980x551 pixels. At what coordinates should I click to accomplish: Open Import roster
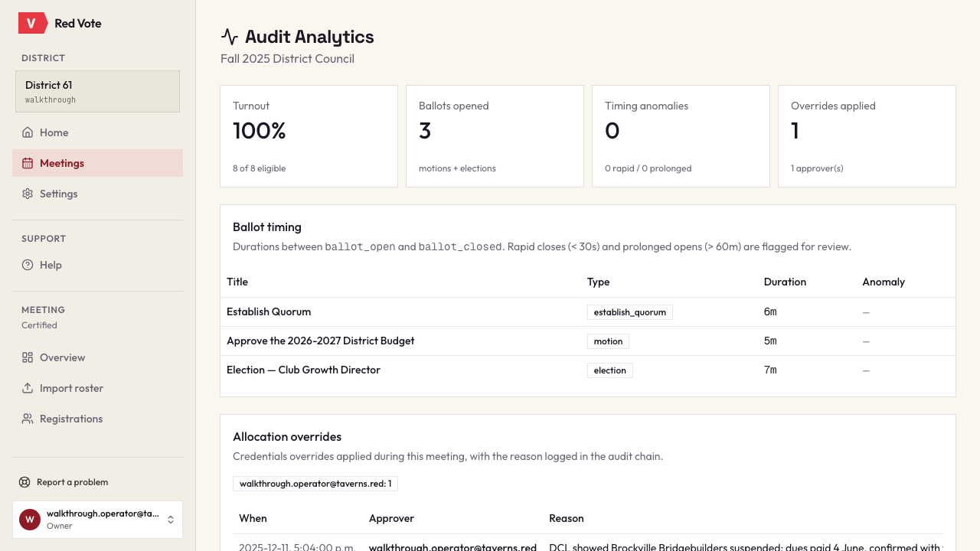tap(97, 388)
